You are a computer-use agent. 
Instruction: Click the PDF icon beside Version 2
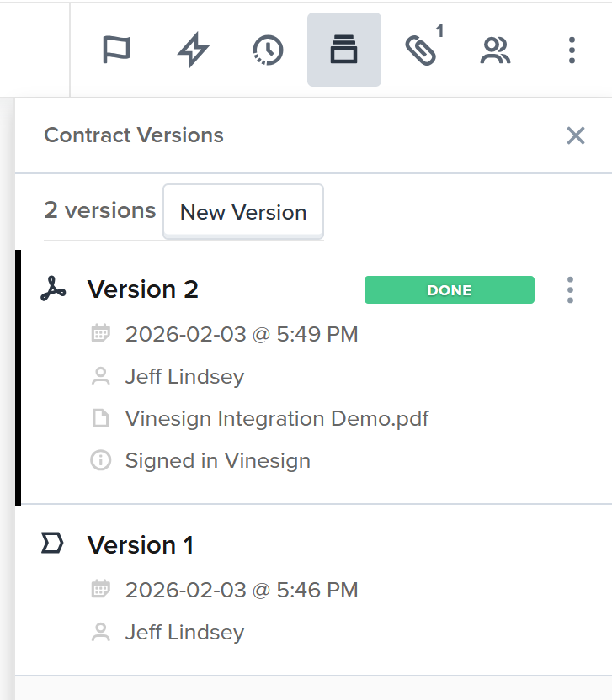[x=53, y=289]
